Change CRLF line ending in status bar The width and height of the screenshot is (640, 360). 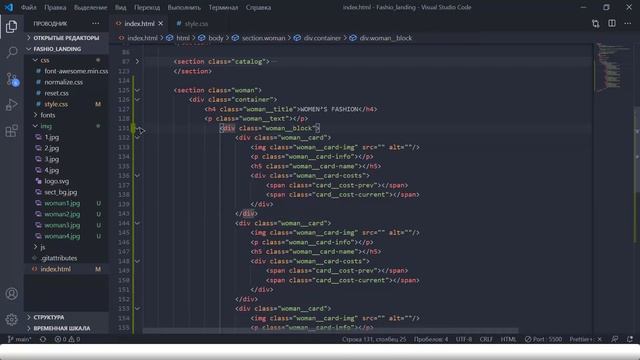tap(486, 339)
